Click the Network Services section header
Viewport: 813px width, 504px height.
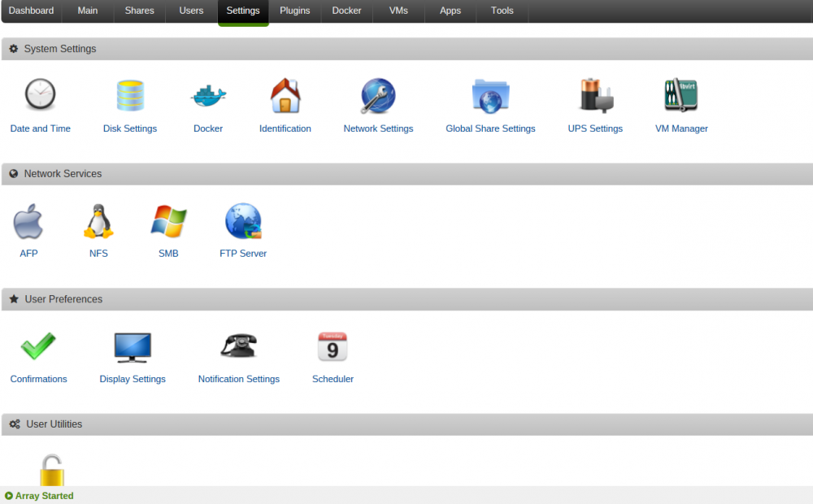[407, 174]
